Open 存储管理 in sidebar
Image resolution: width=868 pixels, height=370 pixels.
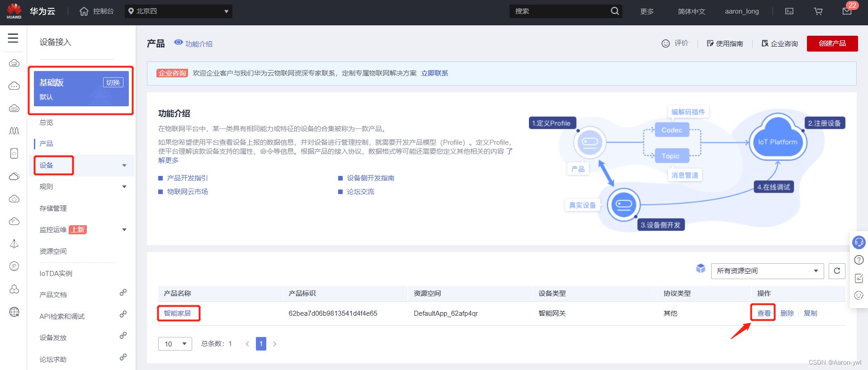click(x=53, y=209)
